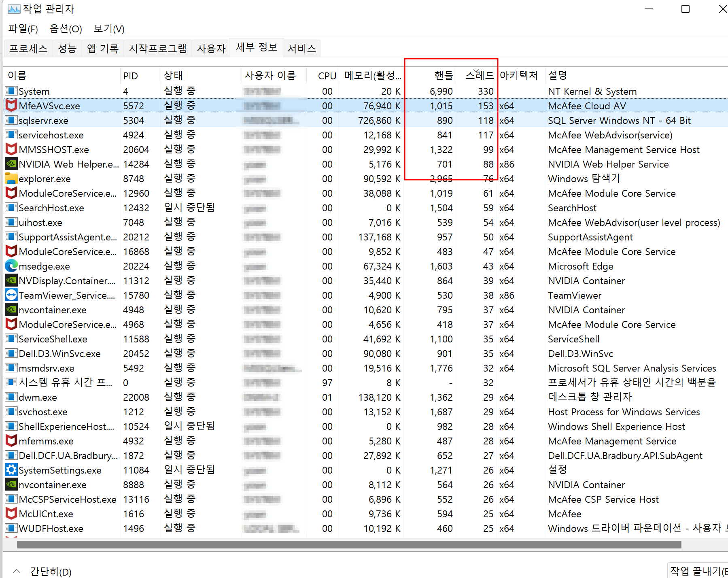Click the nvcontainer.exe icon with PID 8888
728x578 pixels.
pos(11,484)
